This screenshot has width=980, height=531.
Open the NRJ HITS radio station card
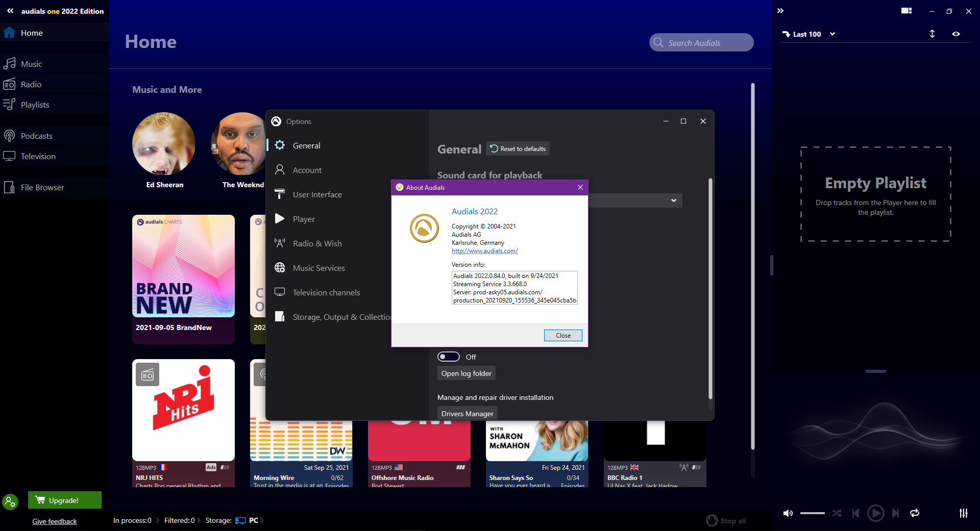pyautogui.click(x=183, y=423)
